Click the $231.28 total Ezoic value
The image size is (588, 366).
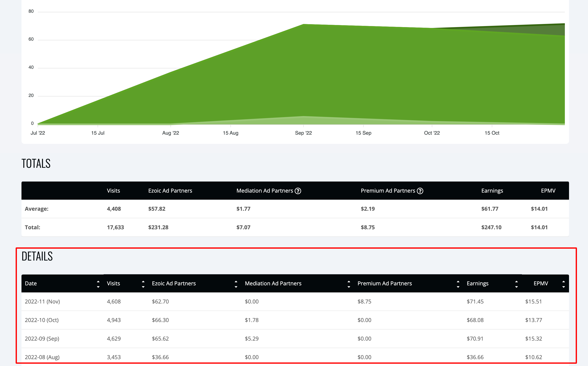click(x=158, y=228)
